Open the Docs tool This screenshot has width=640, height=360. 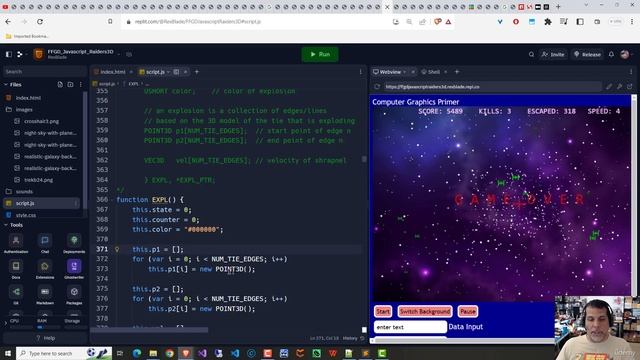(16, 269)
